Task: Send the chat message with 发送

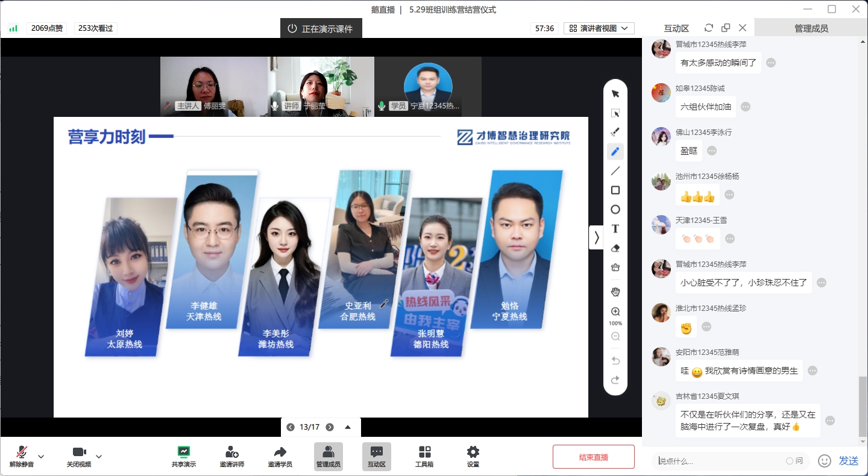Action: pos(848,461)
